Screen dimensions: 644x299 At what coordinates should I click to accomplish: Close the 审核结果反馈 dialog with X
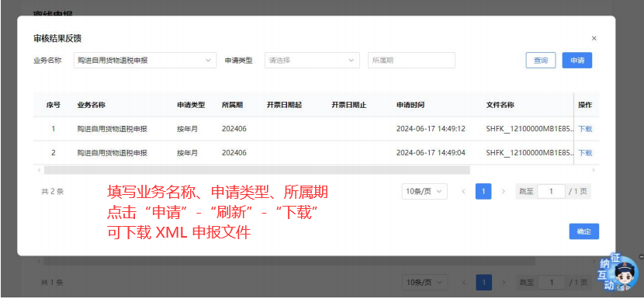coord(594,38)
